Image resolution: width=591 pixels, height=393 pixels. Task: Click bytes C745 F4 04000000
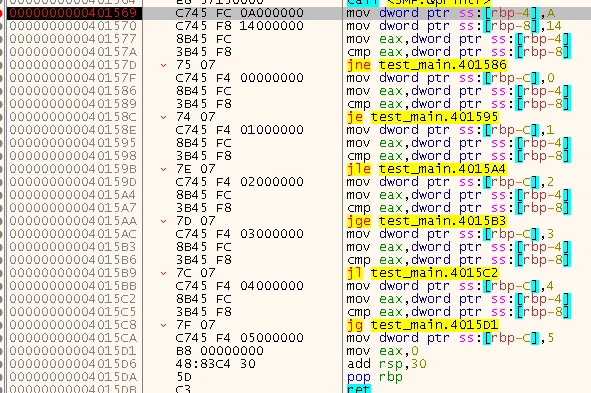(x=239, y=286)
